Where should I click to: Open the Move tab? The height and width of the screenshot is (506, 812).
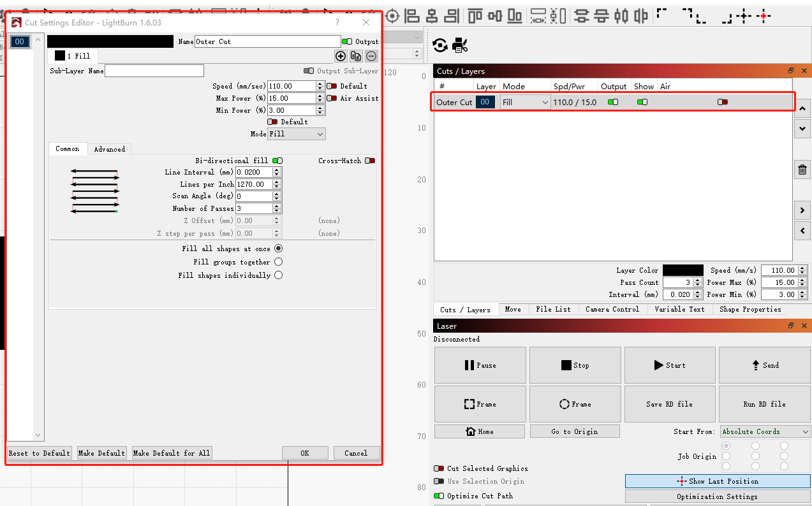pos(513,309)
